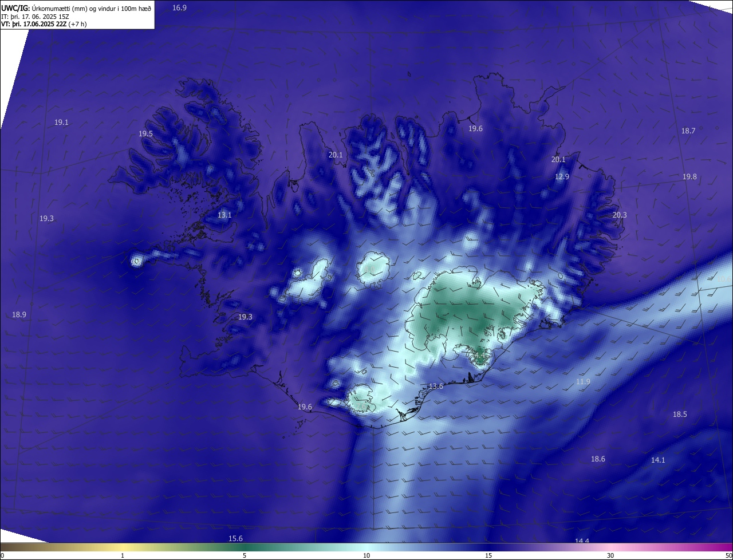This screenshot has height=560, width=733.
Task: Click the 11.9 value label
Action: (583, 381)
